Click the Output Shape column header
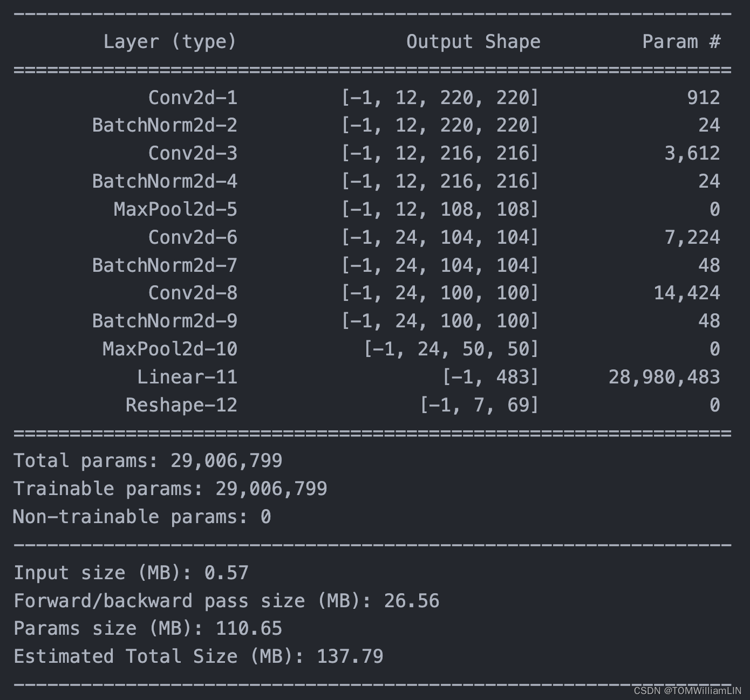The height and width of the screenshot is (700, 750). [474, 42]
